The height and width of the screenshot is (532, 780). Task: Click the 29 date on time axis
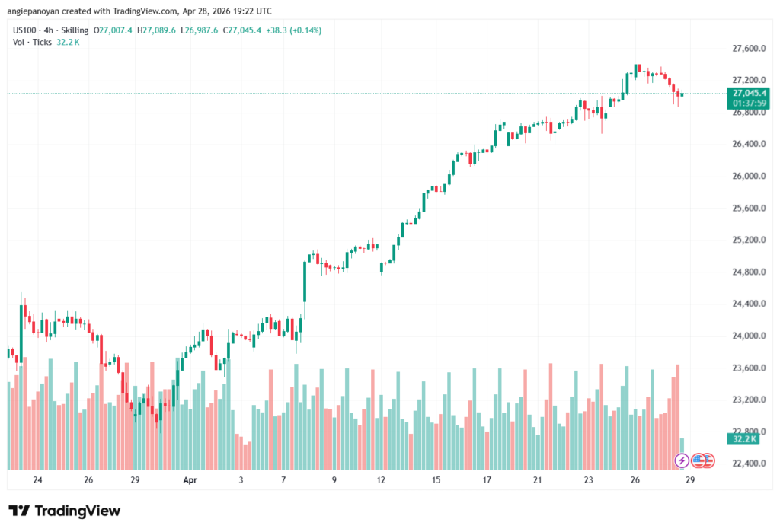690,480
